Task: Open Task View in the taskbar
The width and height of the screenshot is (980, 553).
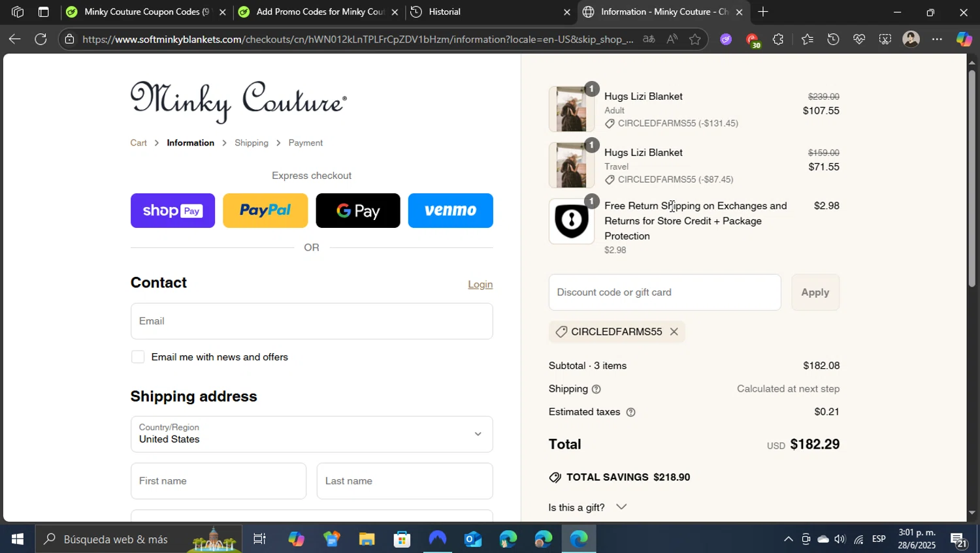Action: pyautogui.click(x=259, y=539)
